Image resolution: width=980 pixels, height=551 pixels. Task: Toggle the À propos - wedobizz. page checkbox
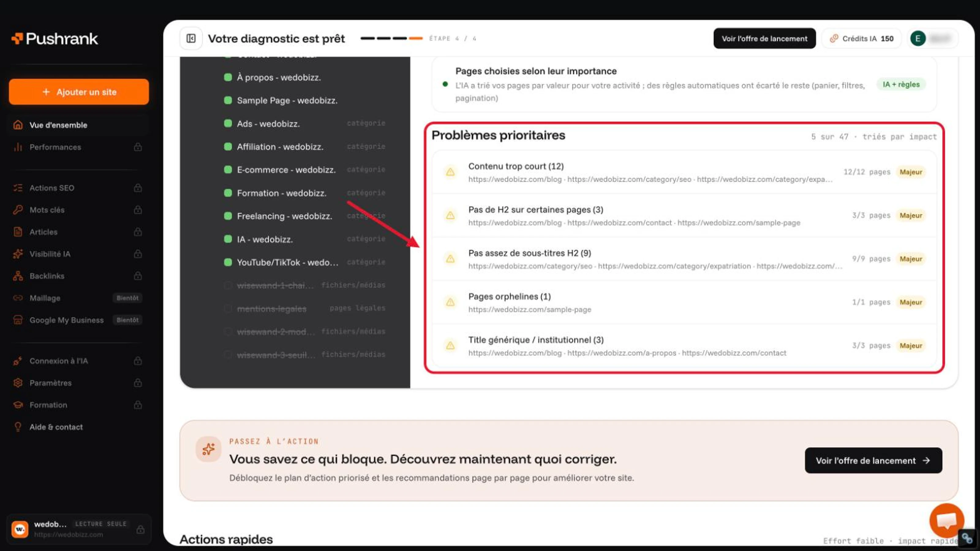click(x=228, y=77)
